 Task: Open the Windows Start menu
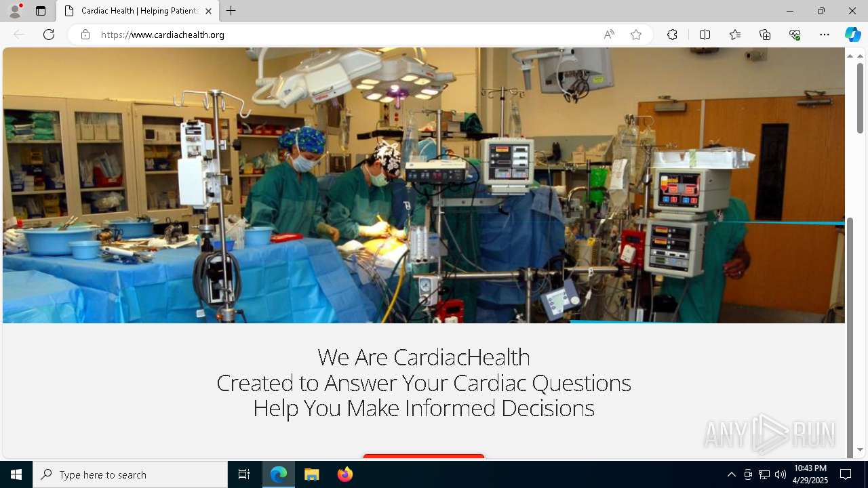pos(16,474)
